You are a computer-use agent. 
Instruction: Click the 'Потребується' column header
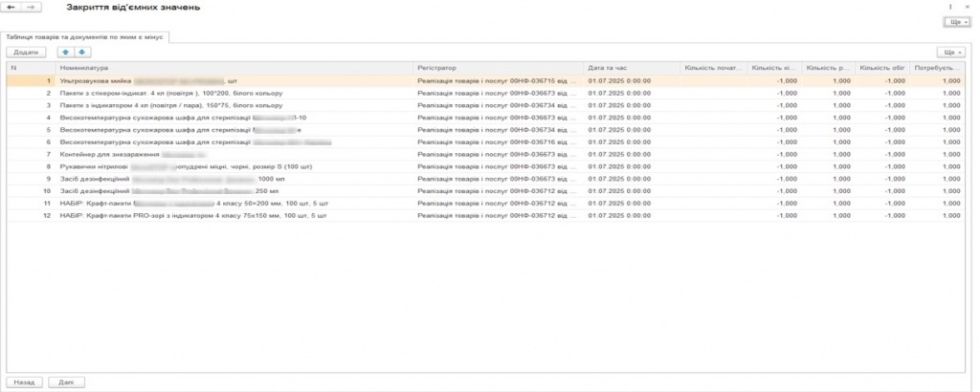click(x=937, y=69)
